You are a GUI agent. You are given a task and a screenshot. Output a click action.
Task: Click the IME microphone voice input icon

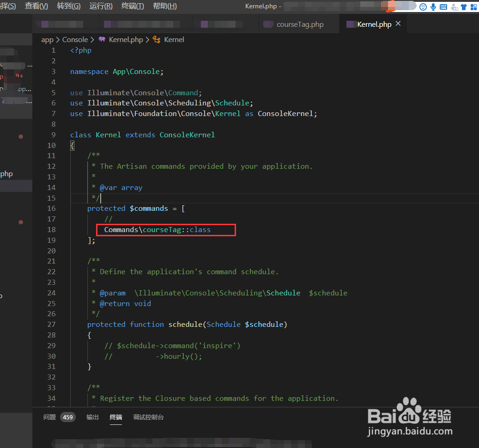click(x=433, y=7)
